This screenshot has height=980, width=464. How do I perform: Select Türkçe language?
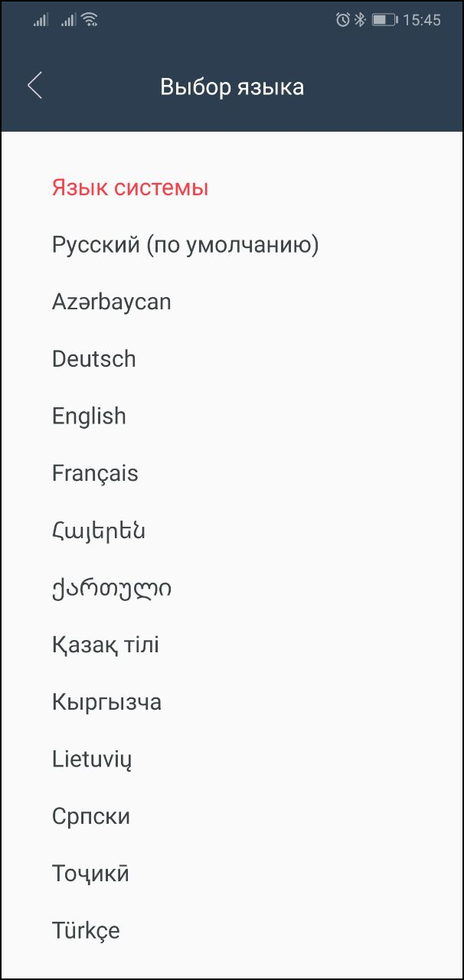[86, 931]
